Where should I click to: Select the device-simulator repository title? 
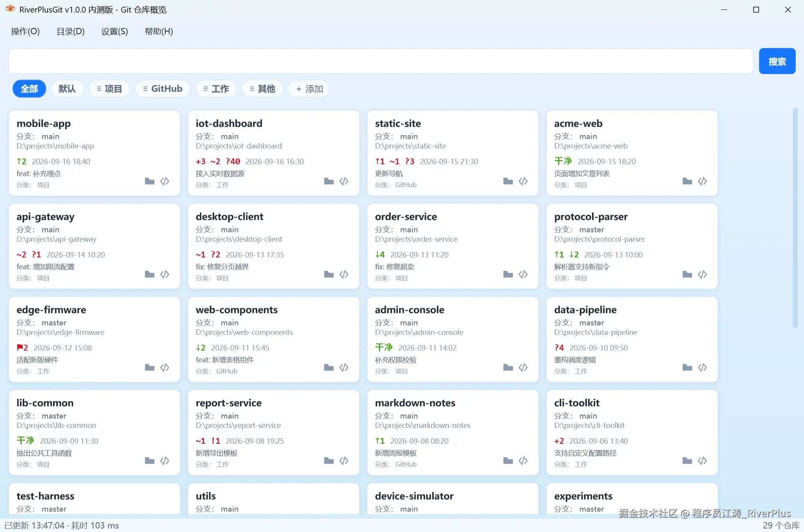pyautogui.click(x=414, y=496)
